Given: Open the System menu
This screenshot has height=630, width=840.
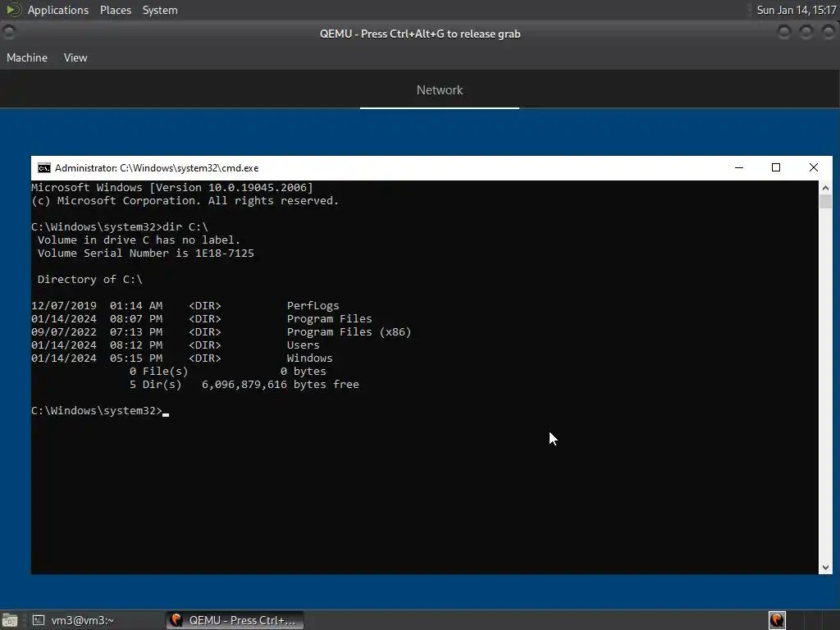Looking at the screenshot, I should click(160, 10).
